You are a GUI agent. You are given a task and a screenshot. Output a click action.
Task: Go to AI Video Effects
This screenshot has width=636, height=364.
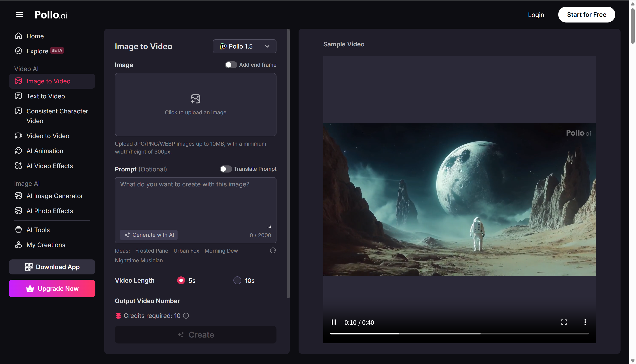(x=49, y=166)
